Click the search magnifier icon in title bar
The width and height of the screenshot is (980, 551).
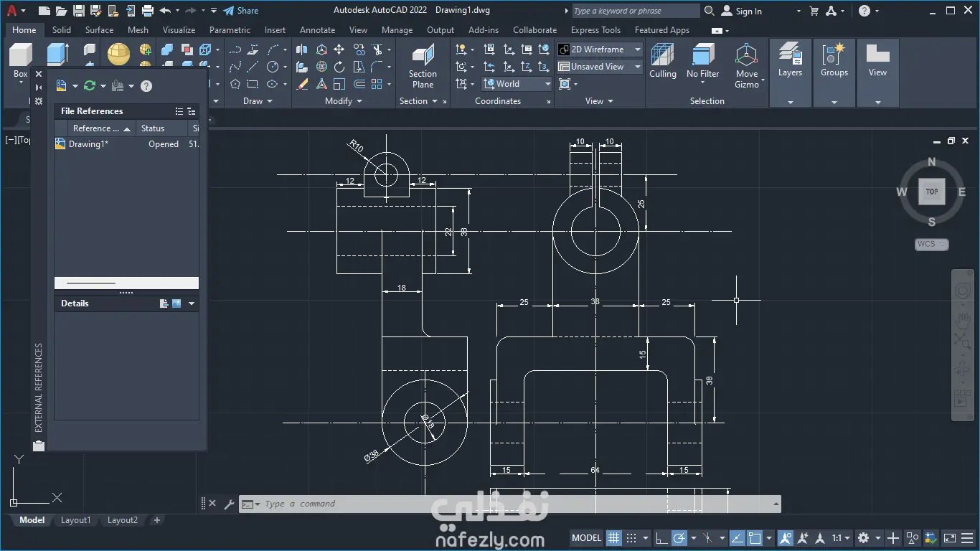710,11
